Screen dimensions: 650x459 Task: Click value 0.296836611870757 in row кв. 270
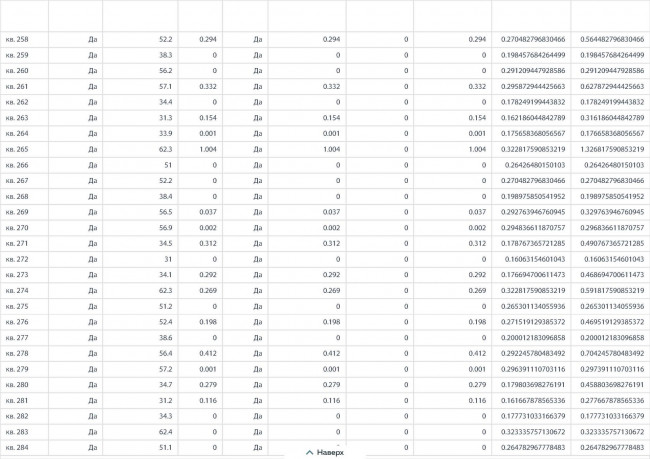coord(612,228)
